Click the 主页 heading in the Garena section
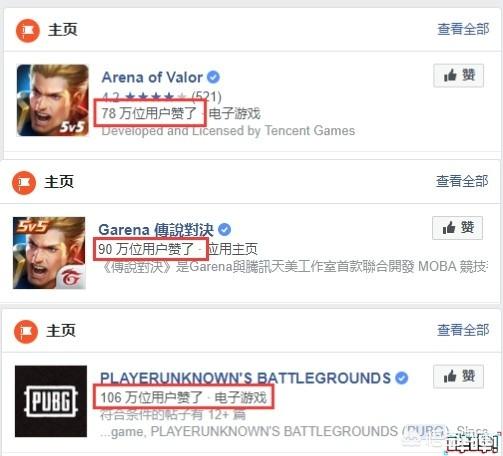This screenshot has height=456, width=503. (59, 182)
